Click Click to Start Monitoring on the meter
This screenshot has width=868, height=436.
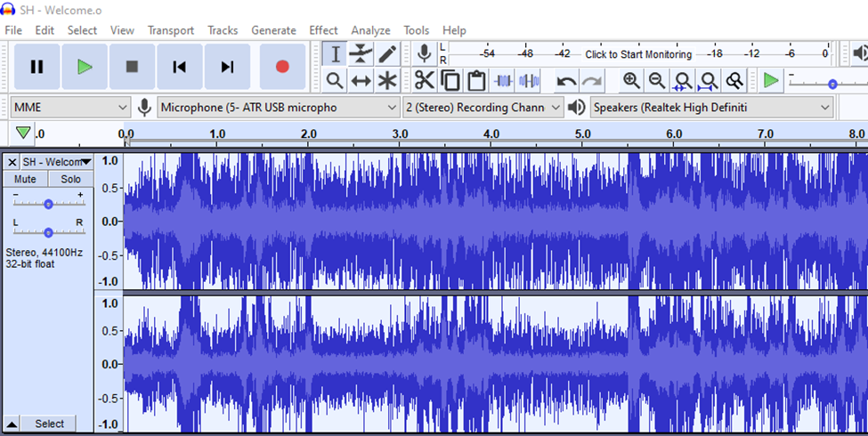(638, 54)
